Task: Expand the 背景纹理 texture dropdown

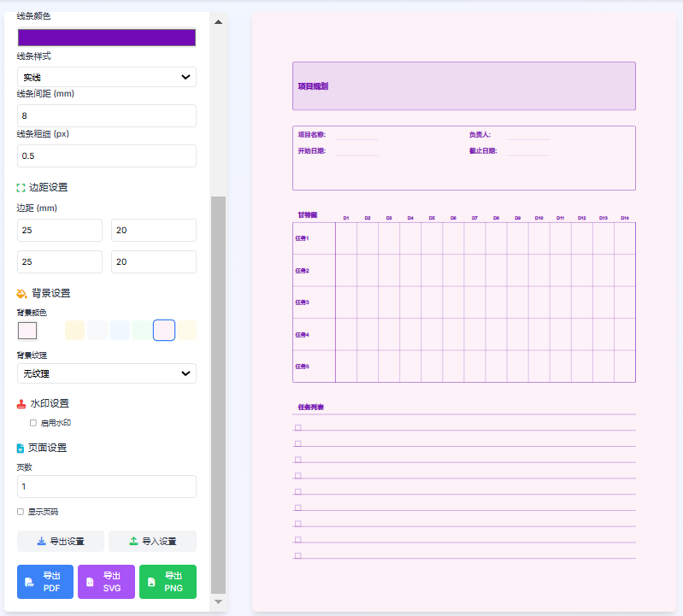Action: pyautogui.click(x=107, y=373)
